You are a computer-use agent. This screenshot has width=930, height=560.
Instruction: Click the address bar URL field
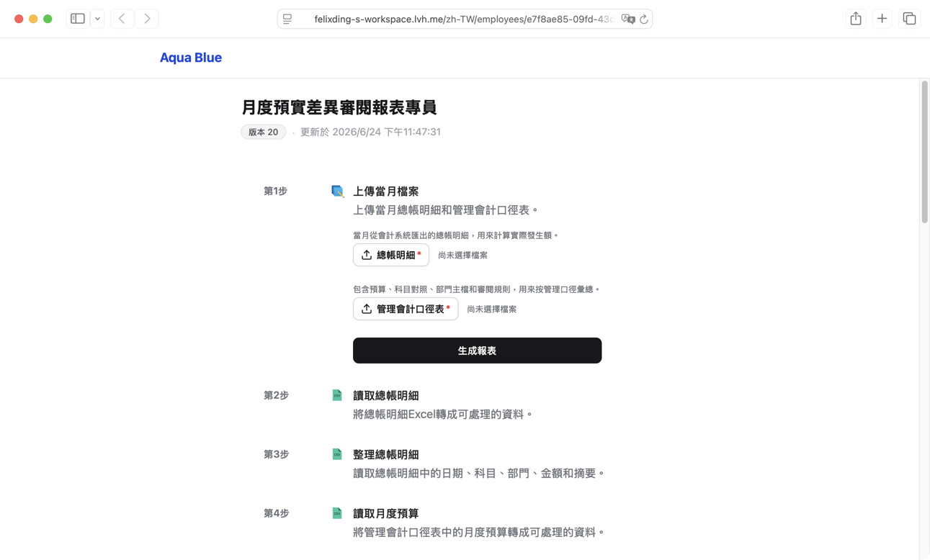coord(465,19)
